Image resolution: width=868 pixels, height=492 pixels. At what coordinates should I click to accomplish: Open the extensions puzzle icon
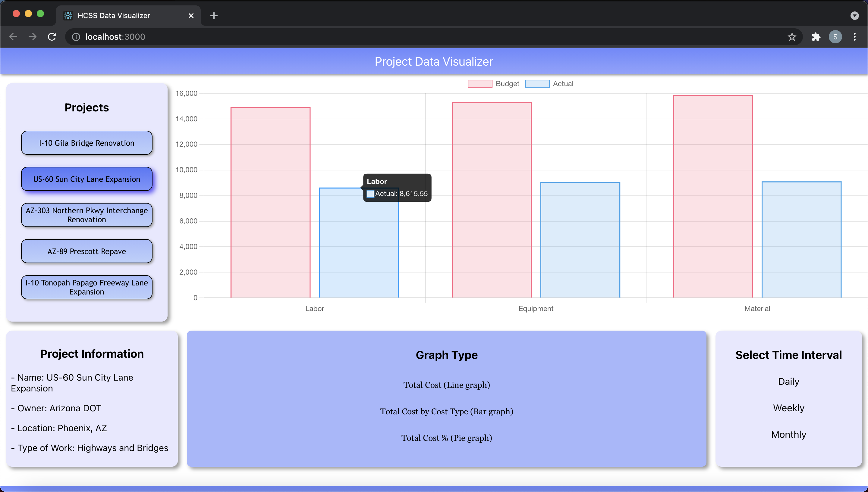coord(816,36)
